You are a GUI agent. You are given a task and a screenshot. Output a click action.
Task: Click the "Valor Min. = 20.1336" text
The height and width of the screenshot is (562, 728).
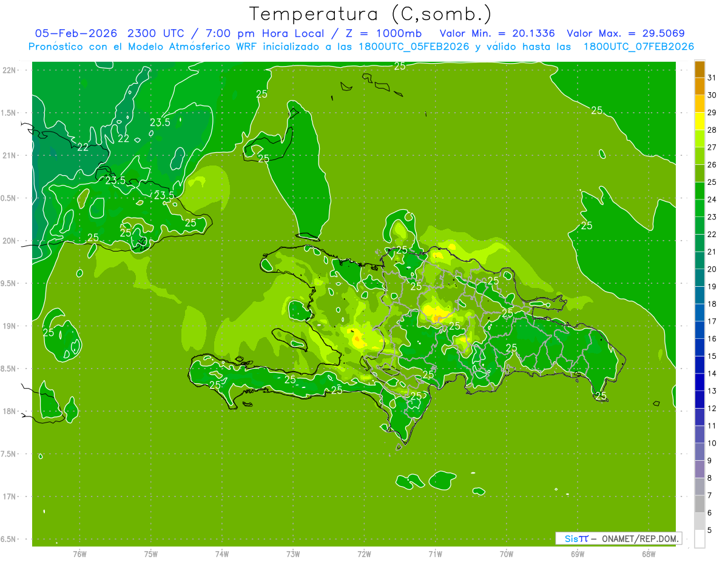pos(497,33)
